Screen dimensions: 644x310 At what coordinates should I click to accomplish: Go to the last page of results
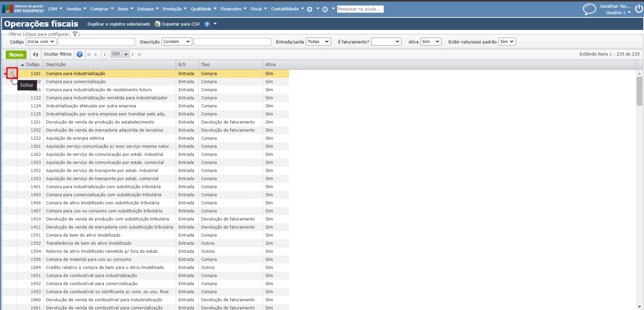[x=139, y=54]
